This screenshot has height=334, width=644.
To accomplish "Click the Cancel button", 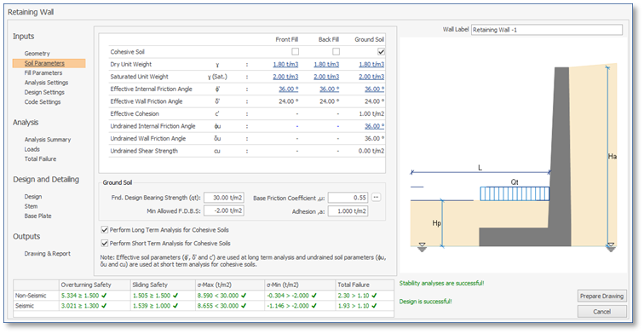I will (601, 311).
